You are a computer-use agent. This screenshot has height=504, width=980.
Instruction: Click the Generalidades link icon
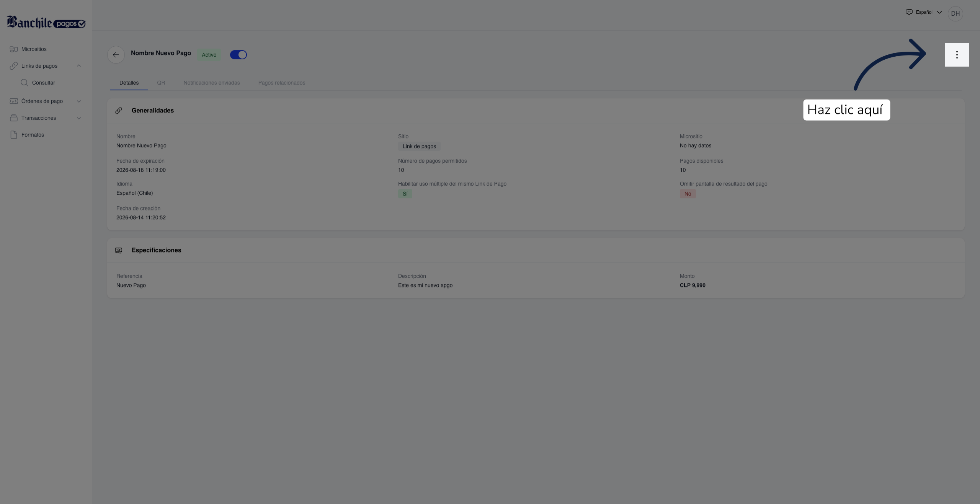click(x=119, y=111)
